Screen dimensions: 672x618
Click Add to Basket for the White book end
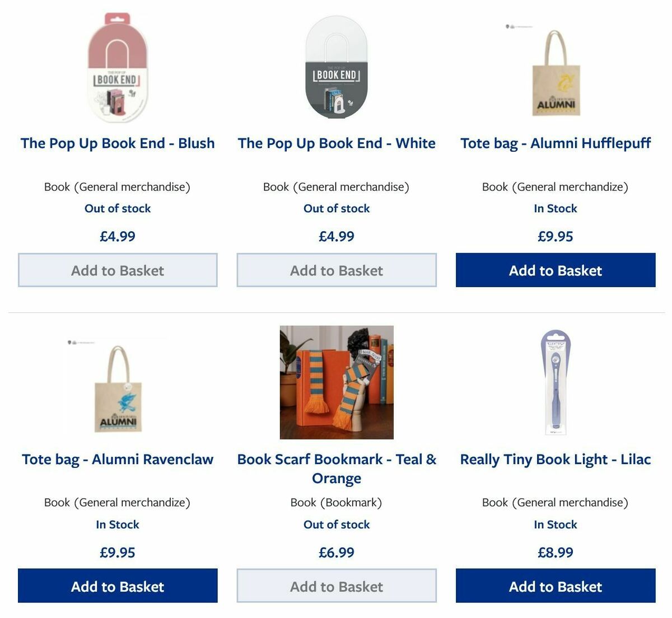(x=336, y=270)
